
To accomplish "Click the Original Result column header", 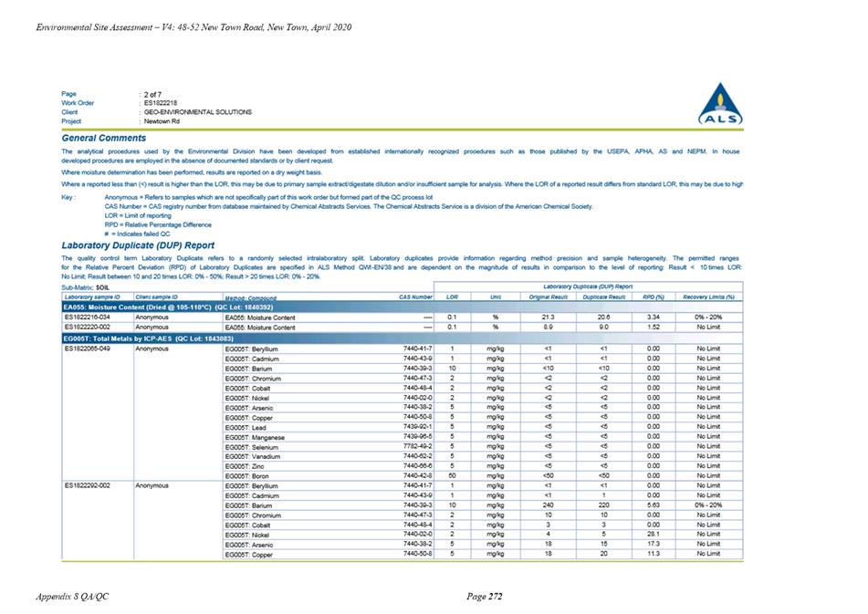I will (548, 297).
